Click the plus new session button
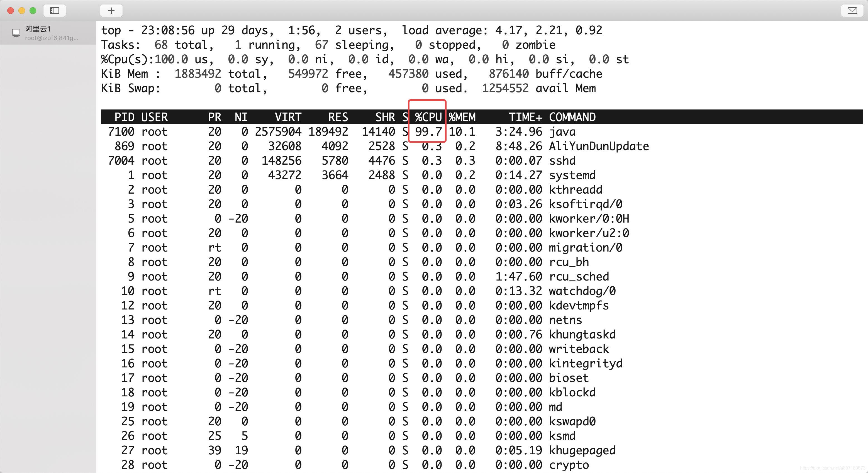 click(111, 11)
